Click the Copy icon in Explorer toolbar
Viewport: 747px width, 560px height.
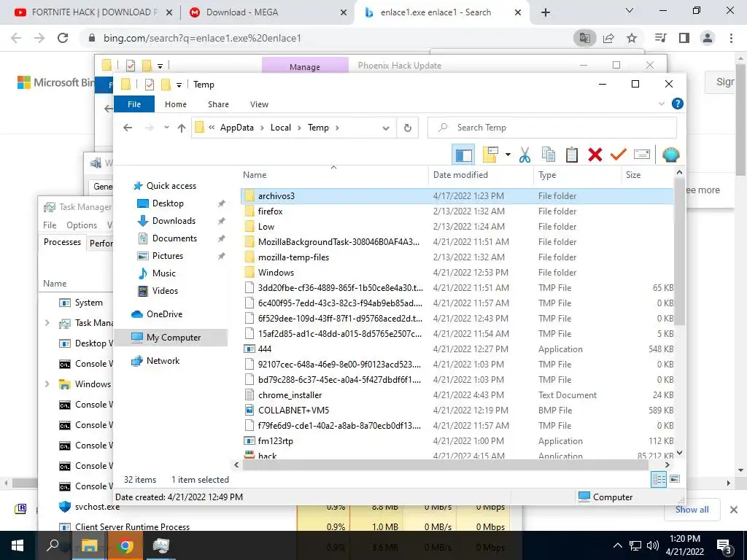549,155
